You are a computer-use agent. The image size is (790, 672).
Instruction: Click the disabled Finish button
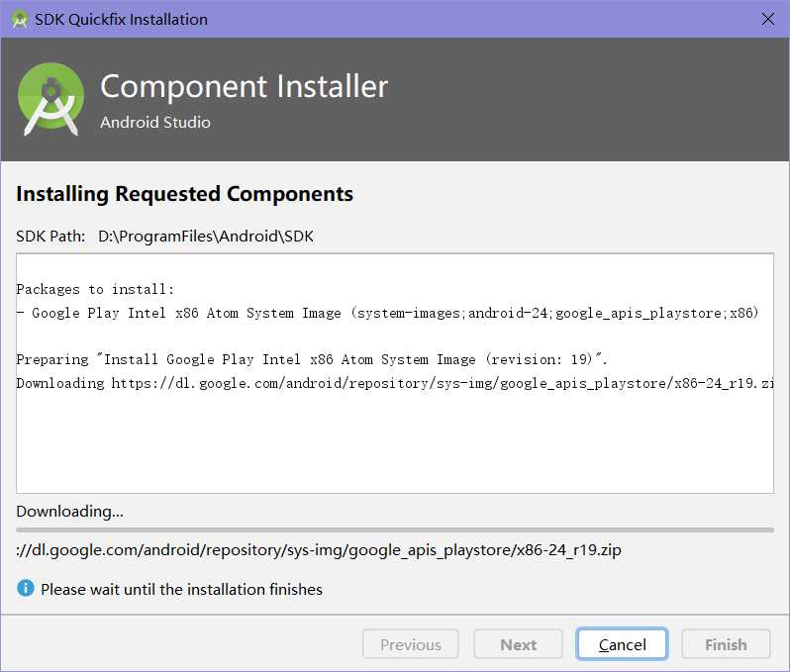726,643
